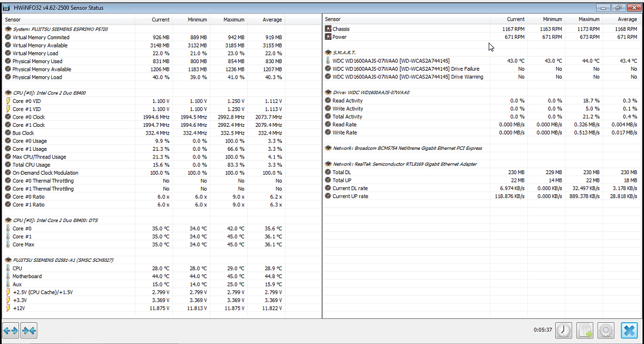This screenshot has height=344, width=644.
Task: Select the Broadcom BCM5754 NetXtreme network group
Action: click(x=481, y=148)
